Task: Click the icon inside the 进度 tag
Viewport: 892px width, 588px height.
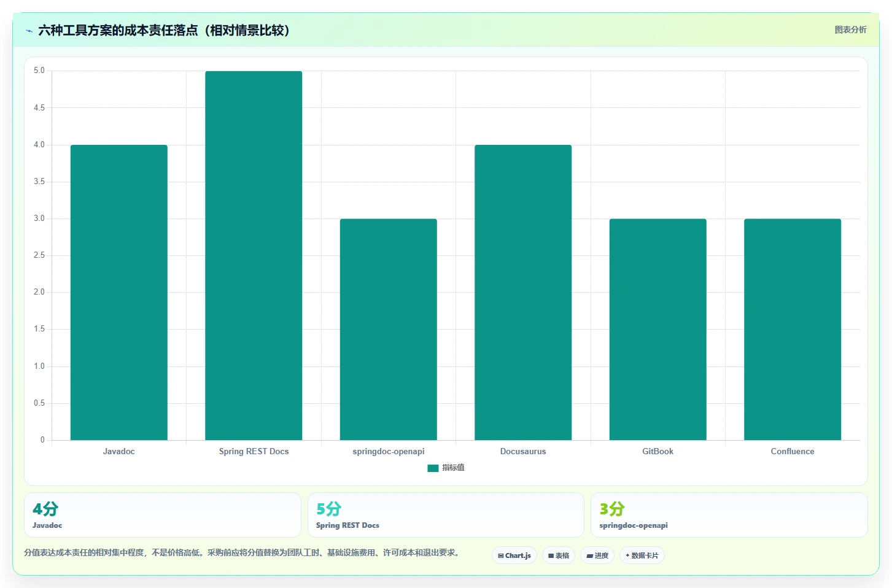Action: coord(589,555)
